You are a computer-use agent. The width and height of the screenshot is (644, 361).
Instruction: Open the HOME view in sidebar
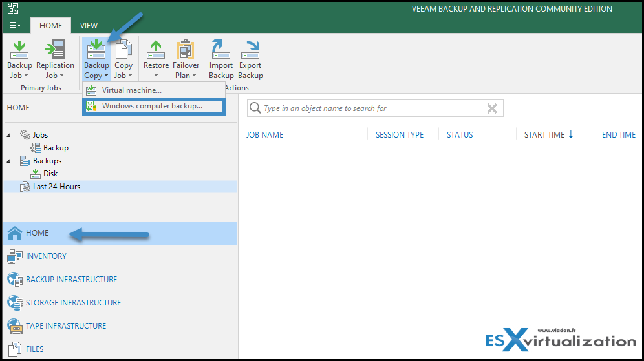tap(120, 233)
